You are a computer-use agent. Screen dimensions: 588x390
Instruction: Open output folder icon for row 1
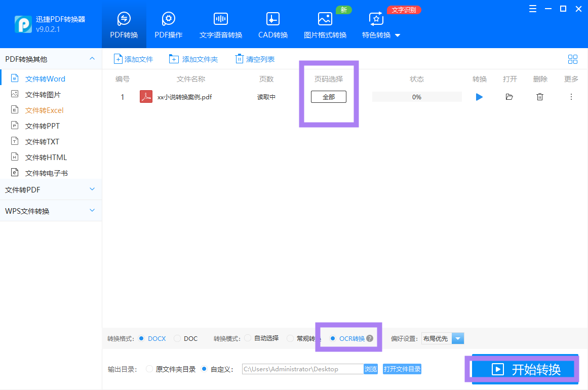point(509,97)
